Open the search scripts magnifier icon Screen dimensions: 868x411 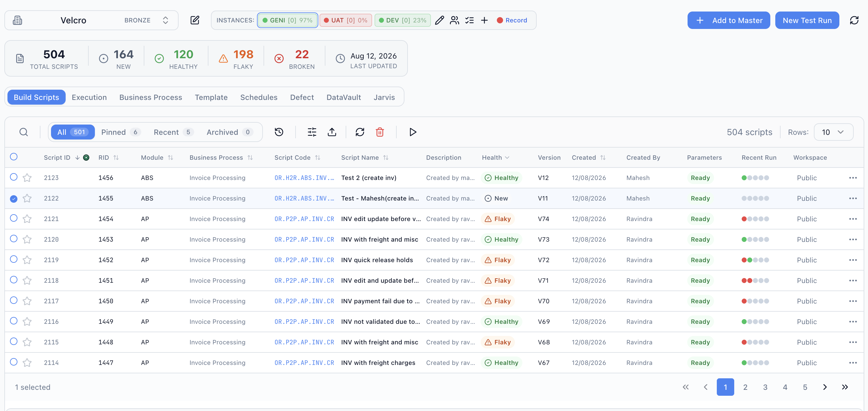(24, 132)
